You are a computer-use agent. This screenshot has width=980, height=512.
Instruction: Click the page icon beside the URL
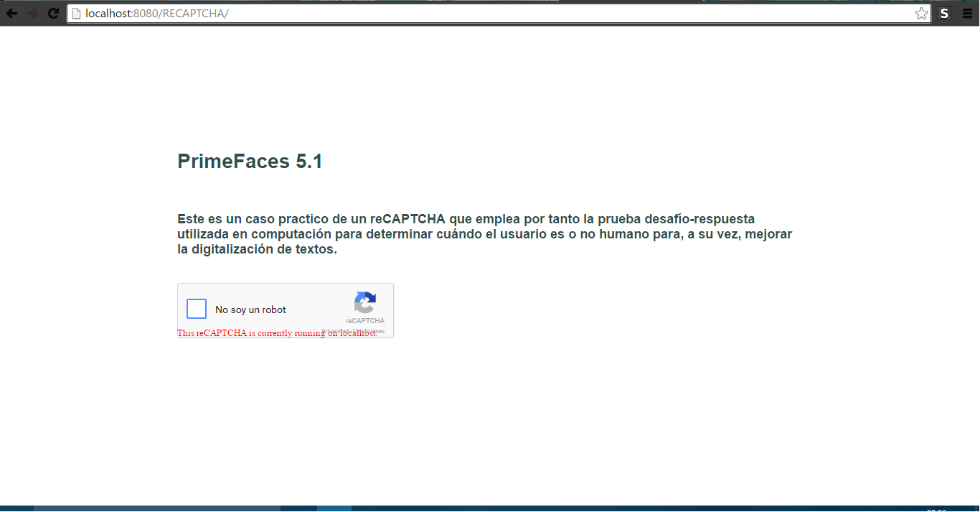click(76, 13)
